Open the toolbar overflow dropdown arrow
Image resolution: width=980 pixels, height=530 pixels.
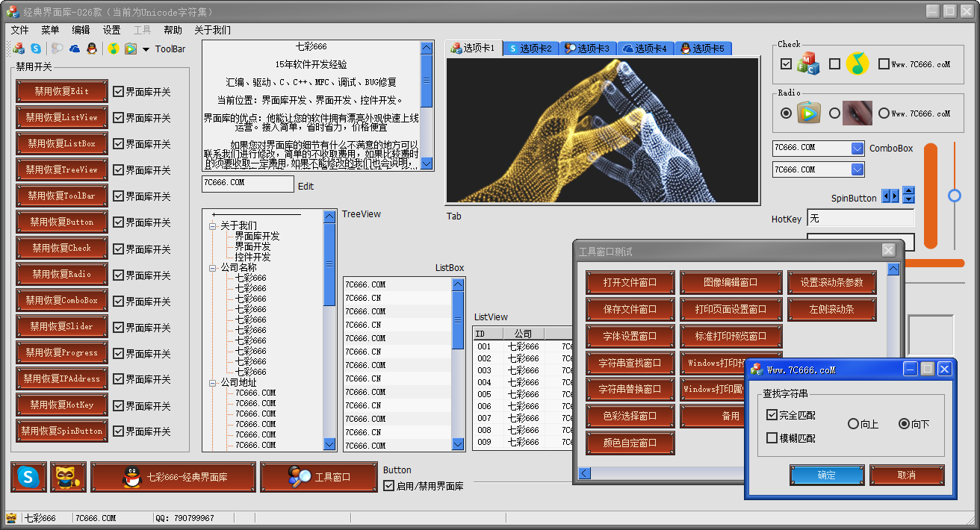[x=146, y=49]
